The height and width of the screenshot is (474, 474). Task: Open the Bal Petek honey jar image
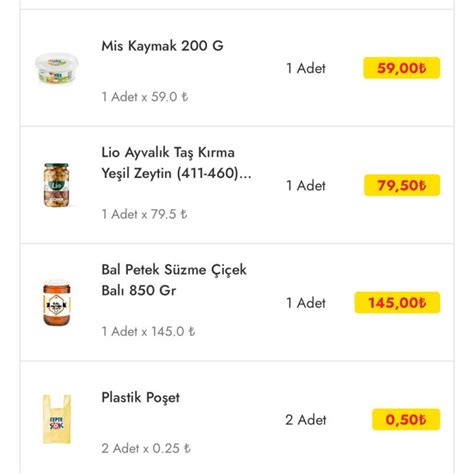point(57,302)
